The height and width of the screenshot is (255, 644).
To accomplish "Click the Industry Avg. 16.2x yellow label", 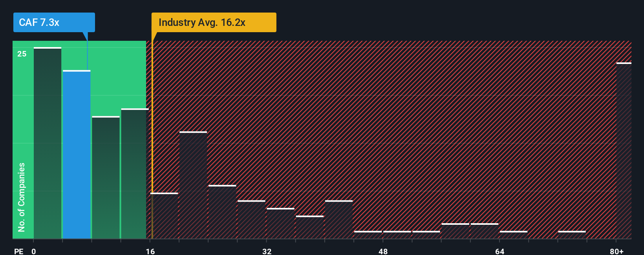I will click(x=214, y=22).
